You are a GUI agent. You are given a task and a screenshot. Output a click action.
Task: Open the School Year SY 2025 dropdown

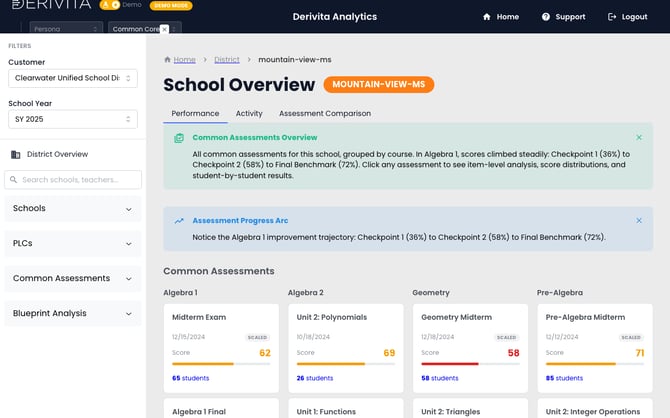pyautogui.click(x=73, y=119)
